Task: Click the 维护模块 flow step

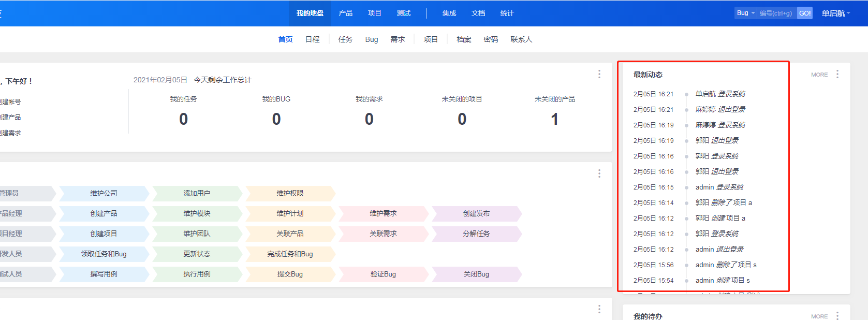Action: (x=197, y=213)
